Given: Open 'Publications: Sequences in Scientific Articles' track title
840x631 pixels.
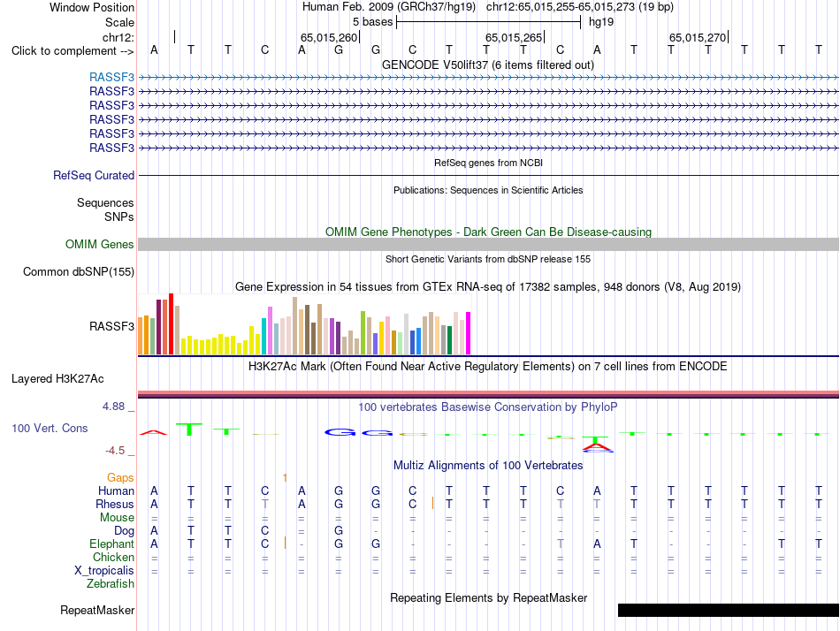Looking at the screenshot, I should 488,190.
